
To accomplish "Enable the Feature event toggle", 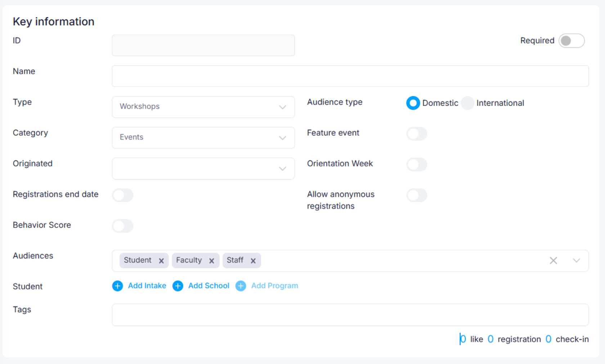I will pyautogui.click(x=417, y=134).
